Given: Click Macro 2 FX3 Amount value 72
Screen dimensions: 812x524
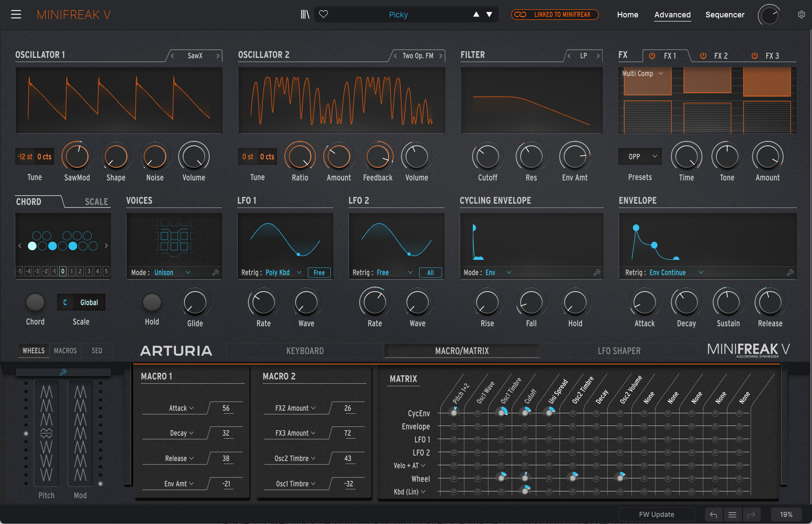Looking at the screenshot, I should tap(348, 433).
